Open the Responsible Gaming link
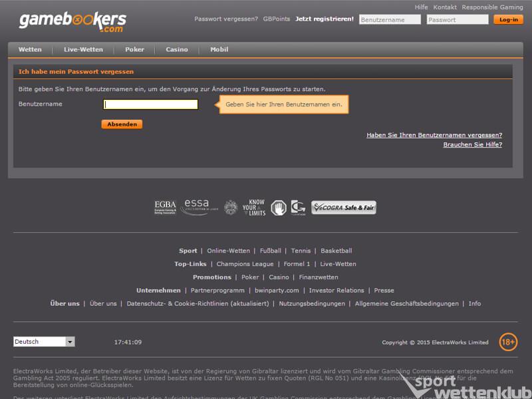Screen dimensions: 532x399 click(492, 7)
